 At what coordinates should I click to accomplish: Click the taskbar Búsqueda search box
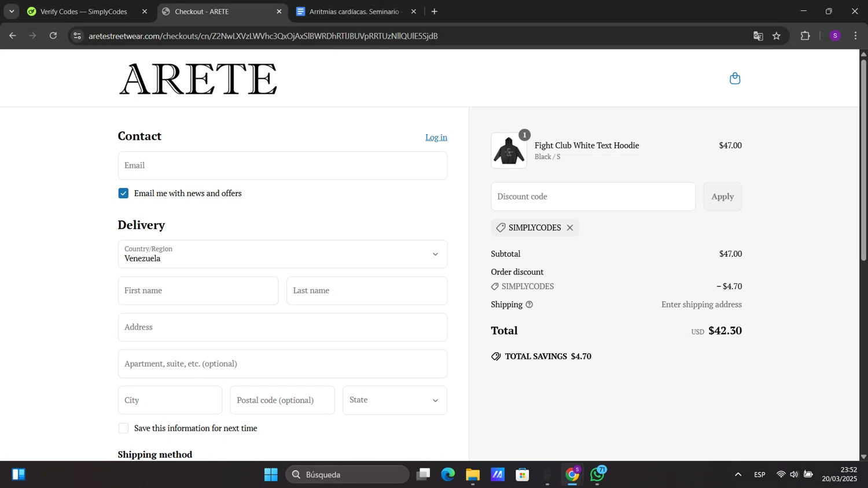point(347,475)
